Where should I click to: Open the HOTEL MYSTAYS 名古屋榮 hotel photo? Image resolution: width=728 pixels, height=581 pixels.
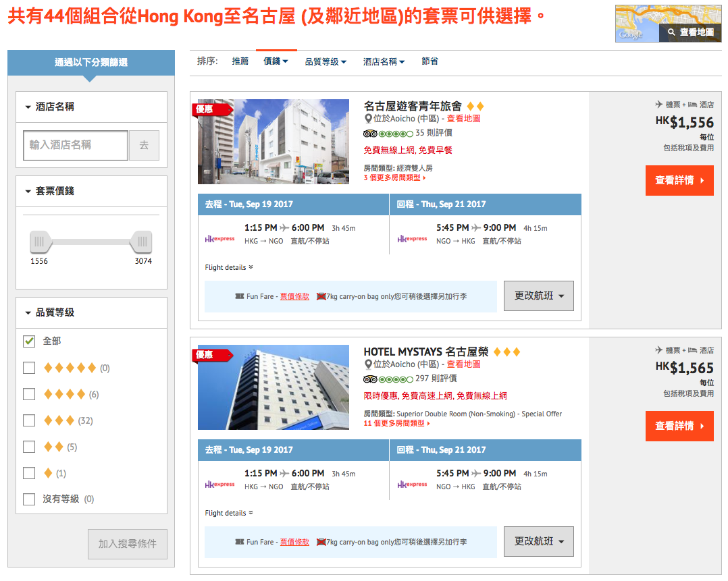point(274,387)
